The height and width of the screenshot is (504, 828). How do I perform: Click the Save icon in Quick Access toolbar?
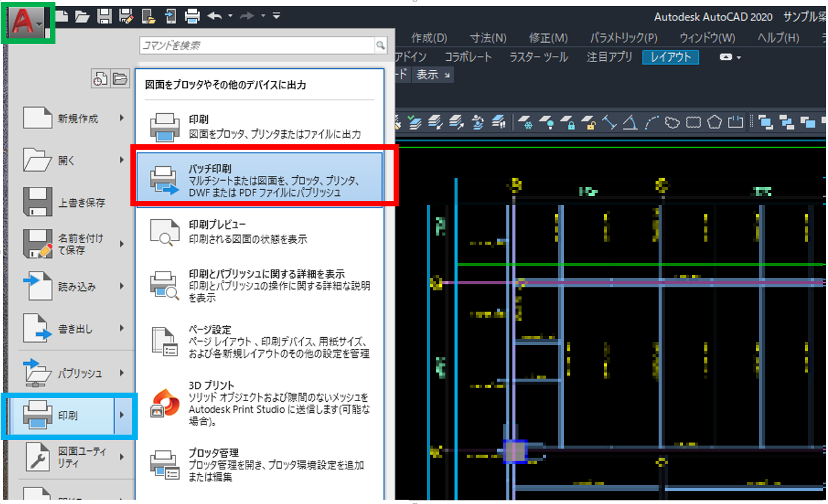click(x=104, y=16)
